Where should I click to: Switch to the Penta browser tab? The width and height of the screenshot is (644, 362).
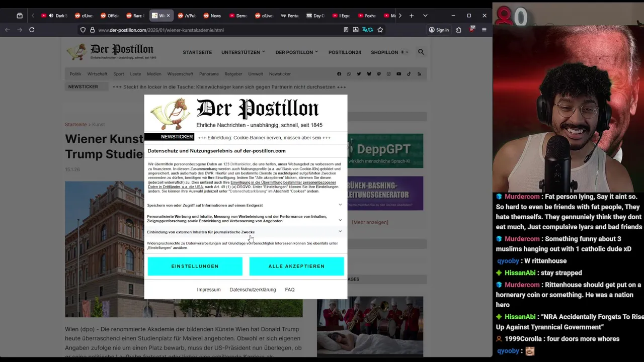click(289, 16)
